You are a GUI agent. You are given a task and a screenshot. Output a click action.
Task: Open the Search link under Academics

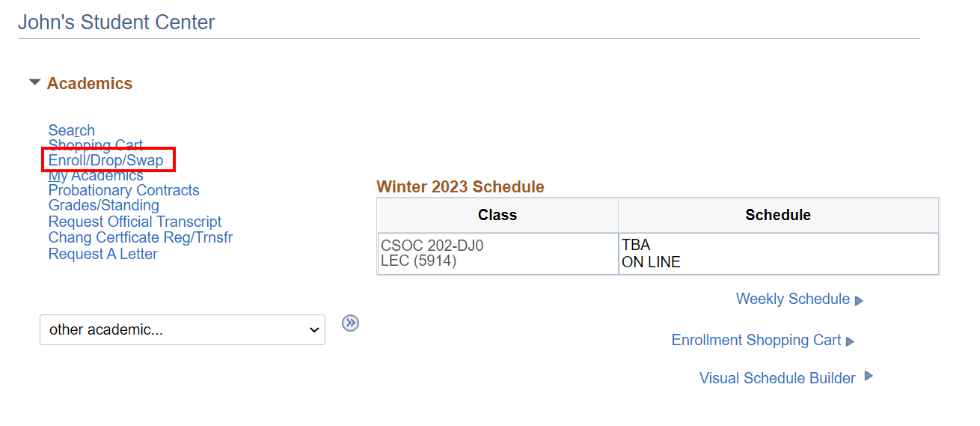[71, 130]
